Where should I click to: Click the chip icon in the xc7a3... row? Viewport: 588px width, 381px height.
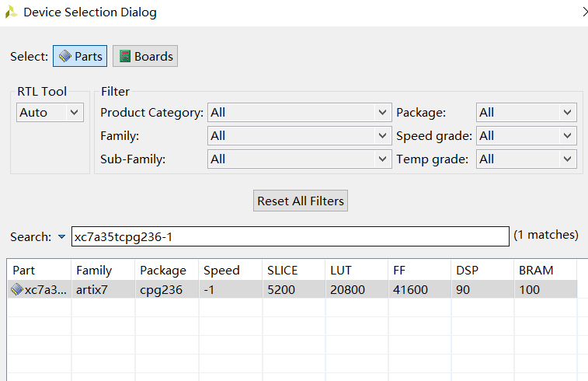17,289
